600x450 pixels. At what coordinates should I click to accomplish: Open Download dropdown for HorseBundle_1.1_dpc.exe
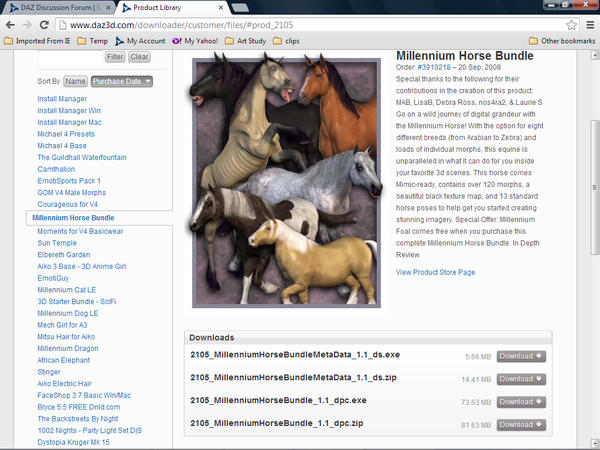click(521, 402)
